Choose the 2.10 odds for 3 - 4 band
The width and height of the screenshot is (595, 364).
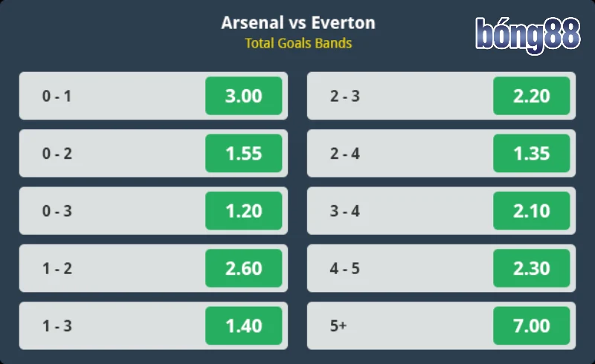tap(531, 211)
